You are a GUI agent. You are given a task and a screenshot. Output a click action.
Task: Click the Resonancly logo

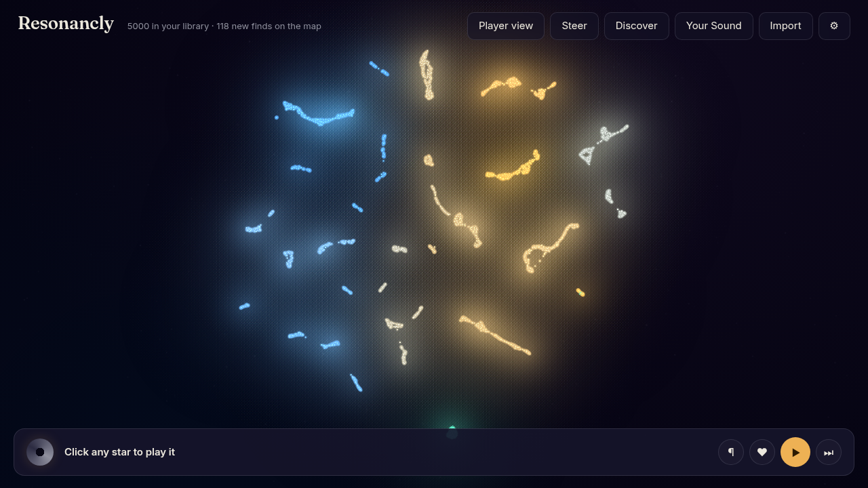pyautogui.click(x=66, y=24)
